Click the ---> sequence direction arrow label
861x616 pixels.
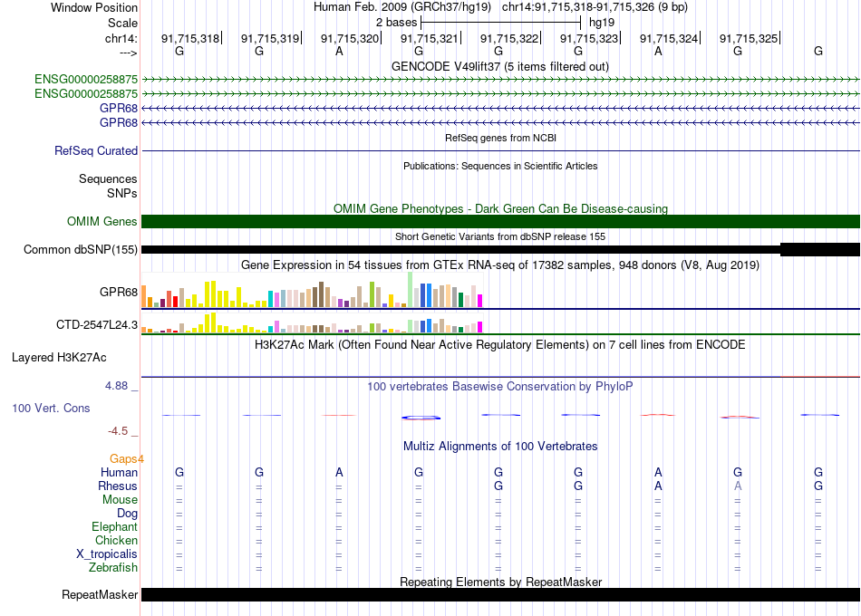coord(129,53)
